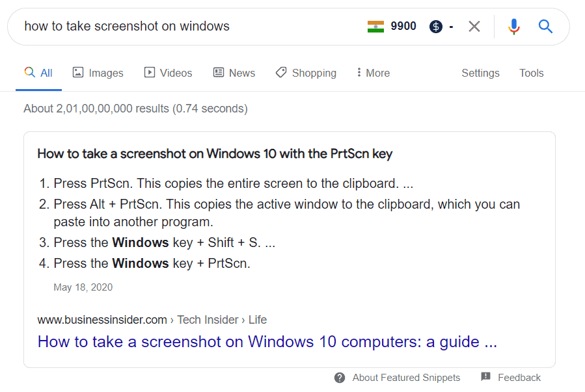Click the dollar sign CPC icon
585x392 pixels.
435,27
